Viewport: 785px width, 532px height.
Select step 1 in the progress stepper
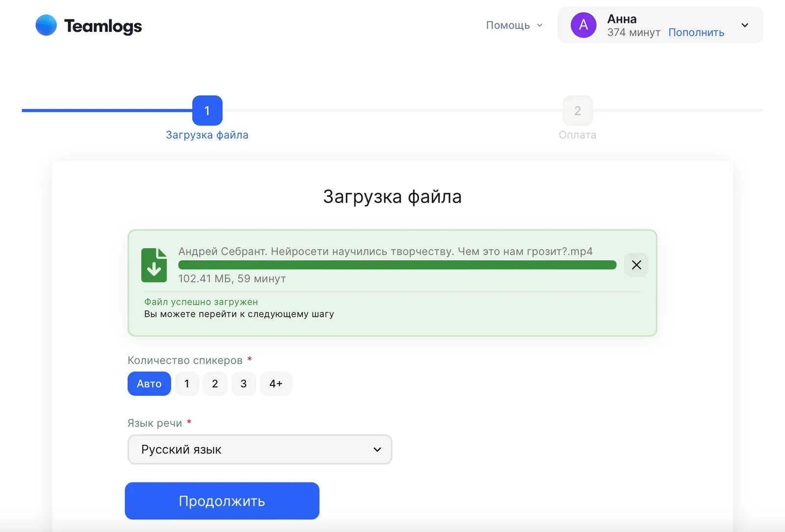coord(207,110)
